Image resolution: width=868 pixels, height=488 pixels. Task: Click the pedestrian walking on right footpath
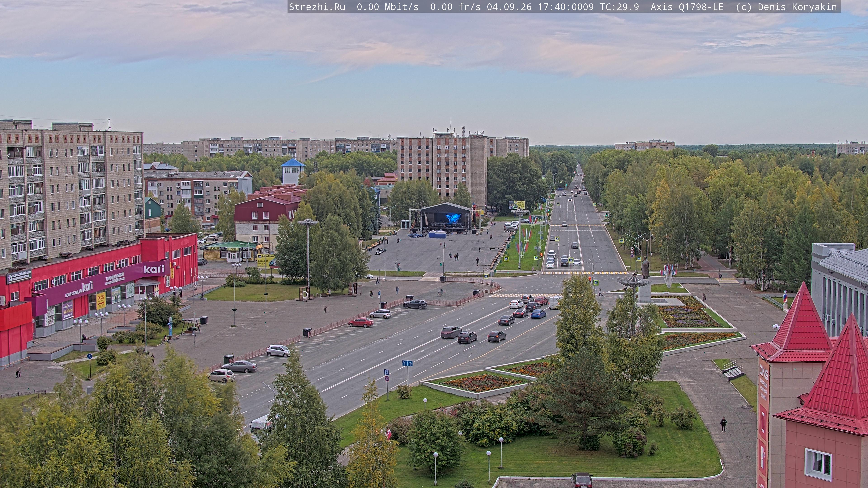click(723, 424)
